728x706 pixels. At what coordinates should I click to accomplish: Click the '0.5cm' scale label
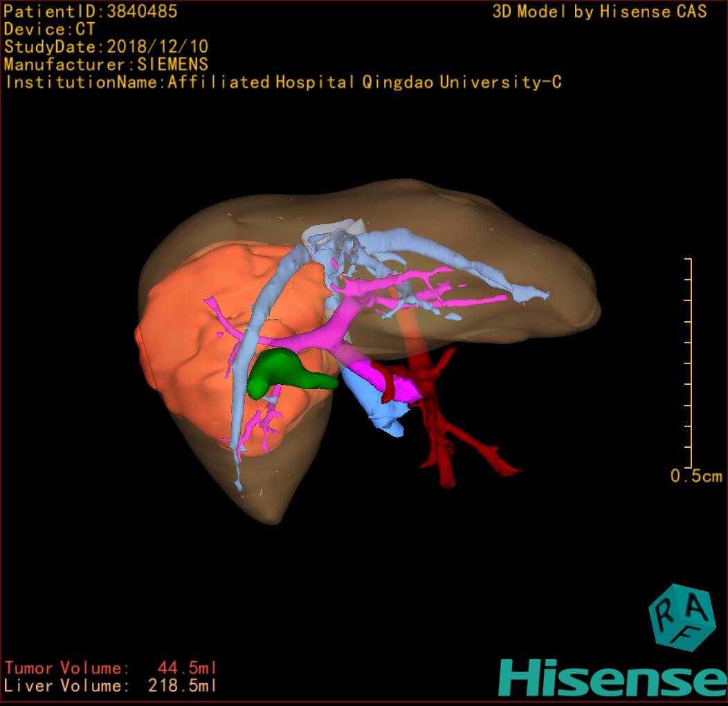pos(696,476)
